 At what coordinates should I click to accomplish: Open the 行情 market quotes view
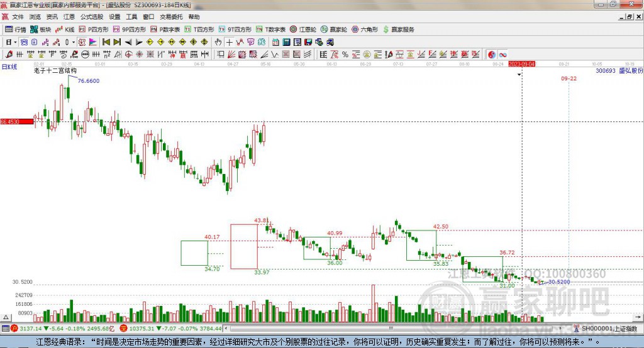pyautogui.click(x=15, y=30)
